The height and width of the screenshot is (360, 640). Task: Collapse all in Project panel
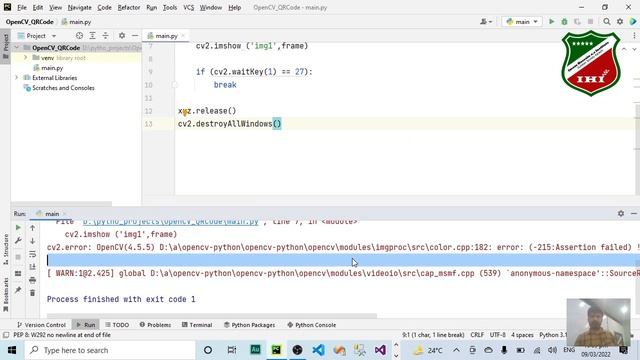pyautogui.click(x=105, y=36)
